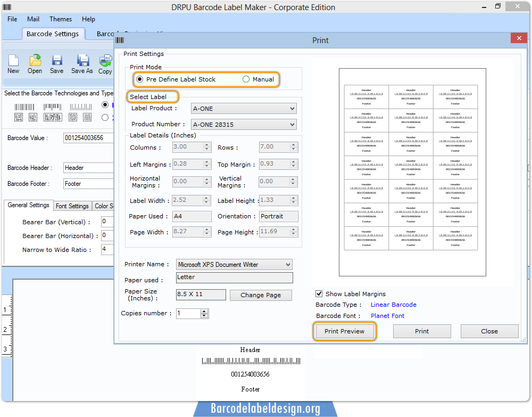
Task: Click the Rows spinner control
Action: pyautogui.click(x=294, y=146)
